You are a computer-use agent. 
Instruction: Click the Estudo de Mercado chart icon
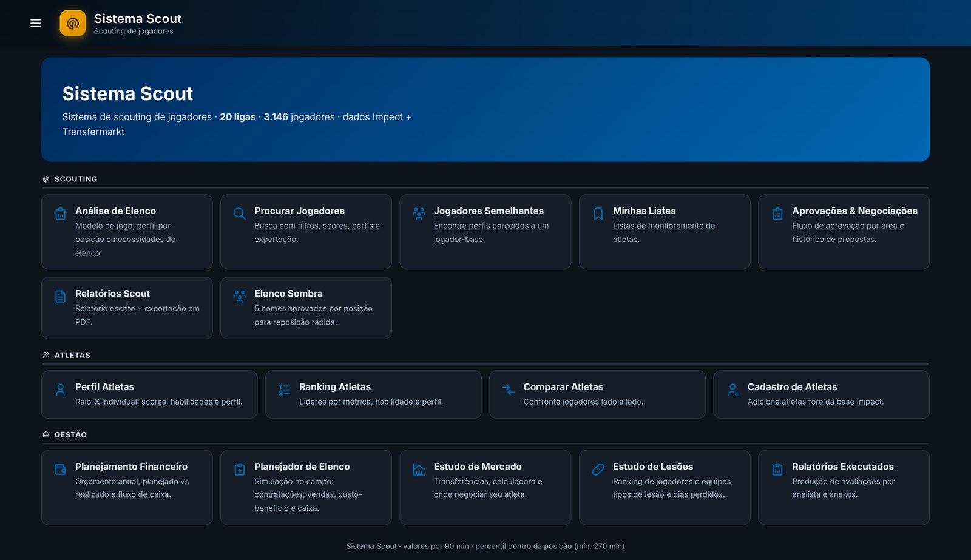(419, 469)
